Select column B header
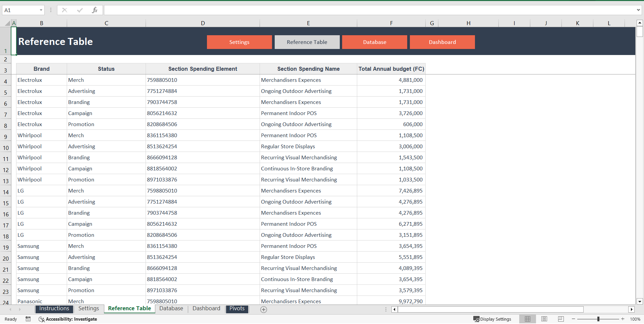Viewport: 644px width, 324px height. coord(42,23)
